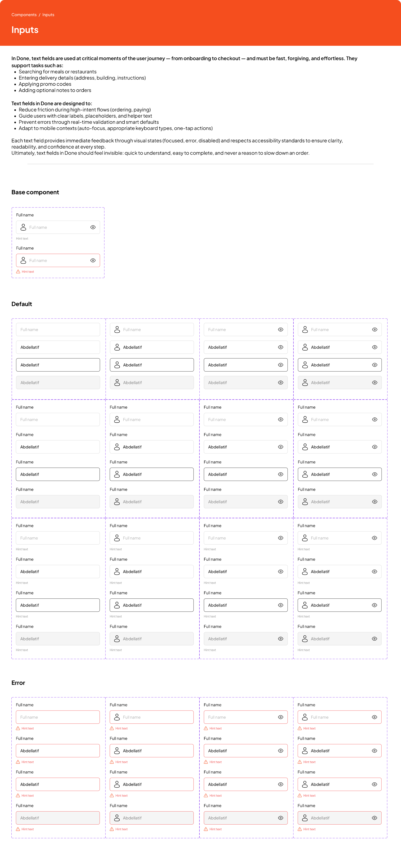The image size is (401, 868).
Task: Toggle eye icon in Base component's first field
Action: [93, 227]
